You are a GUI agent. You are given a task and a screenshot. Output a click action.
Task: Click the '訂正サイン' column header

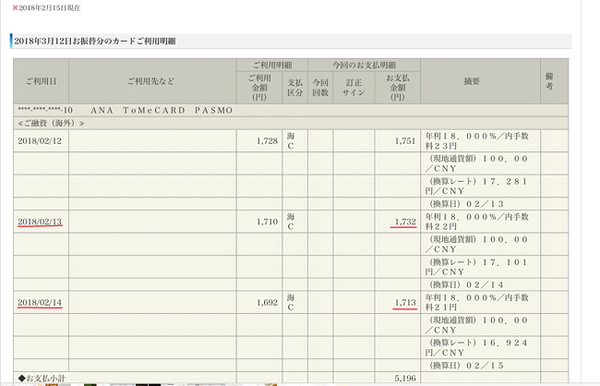coord(354,88)
